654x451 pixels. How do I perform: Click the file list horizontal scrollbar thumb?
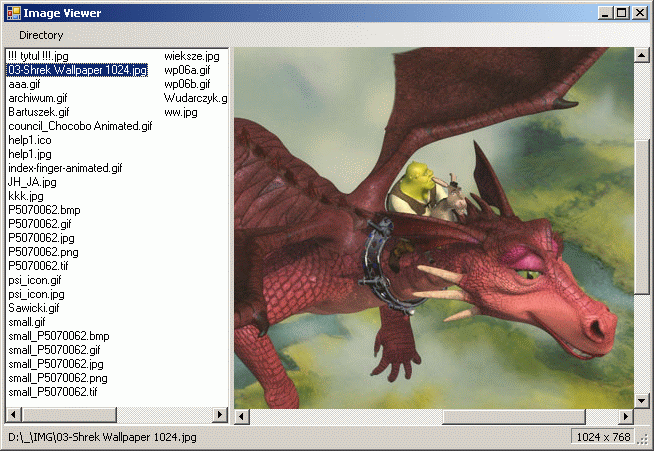tap(68, 415)
